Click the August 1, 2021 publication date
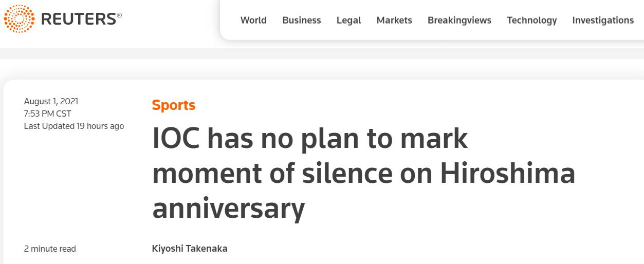 coord(51,101)
